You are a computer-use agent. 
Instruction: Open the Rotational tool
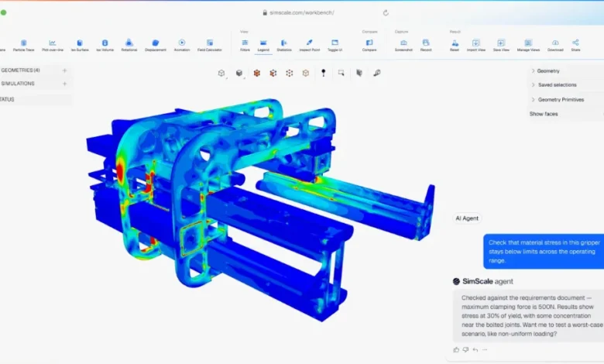[129, 45]
